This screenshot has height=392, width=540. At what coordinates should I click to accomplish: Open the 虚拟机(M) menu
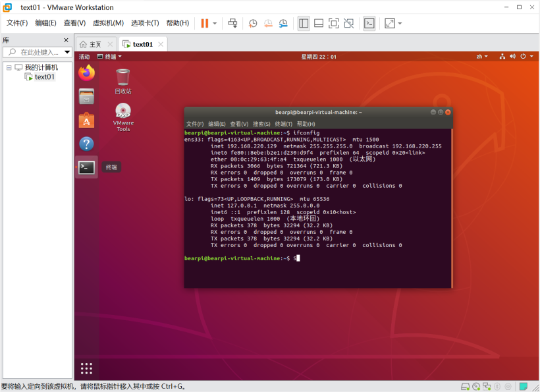(x=108, y=23)
